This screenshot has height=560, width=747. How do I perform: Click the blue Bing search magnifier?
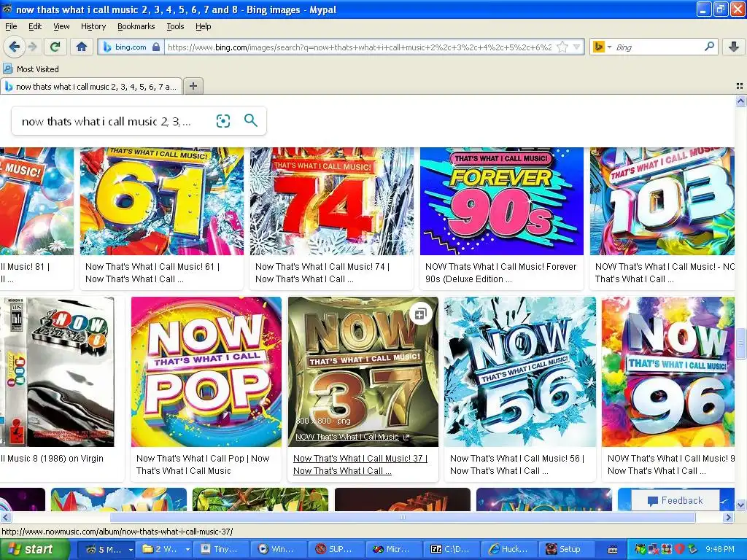coord(251,120)
